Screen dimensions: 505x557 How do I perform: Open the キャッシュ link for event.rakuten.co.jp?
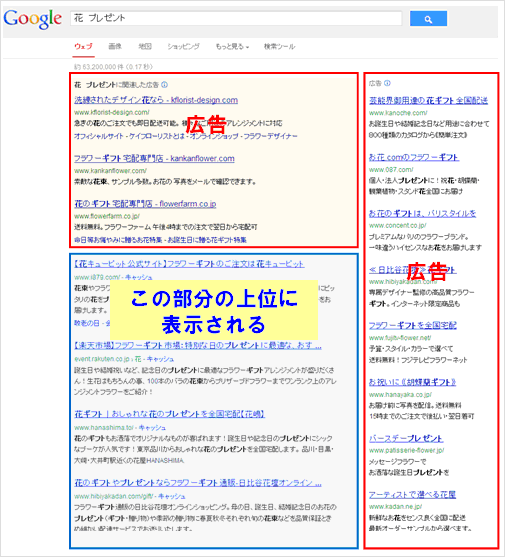tap(160, 359)
